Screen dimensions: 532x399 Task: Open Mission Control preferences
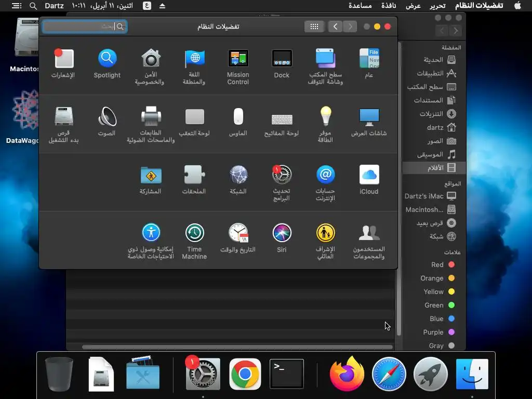tap(238, 66)
